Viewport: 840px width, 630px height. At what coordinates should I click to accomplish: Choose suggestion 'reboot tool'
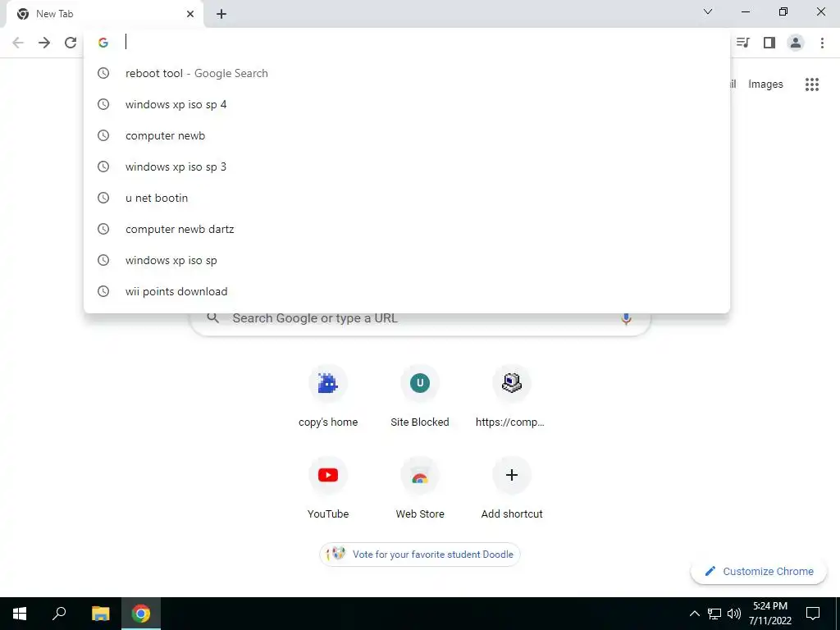pos(407,73)
